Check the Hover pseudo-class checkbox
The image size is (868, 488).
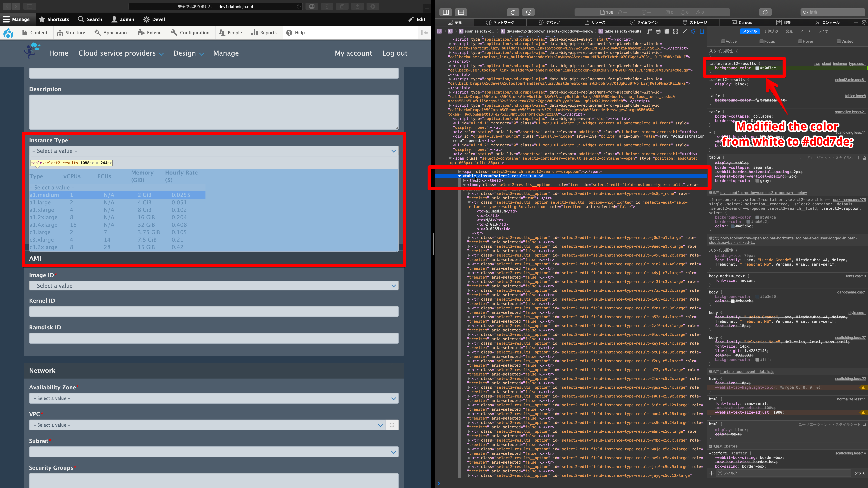(800, 41)
